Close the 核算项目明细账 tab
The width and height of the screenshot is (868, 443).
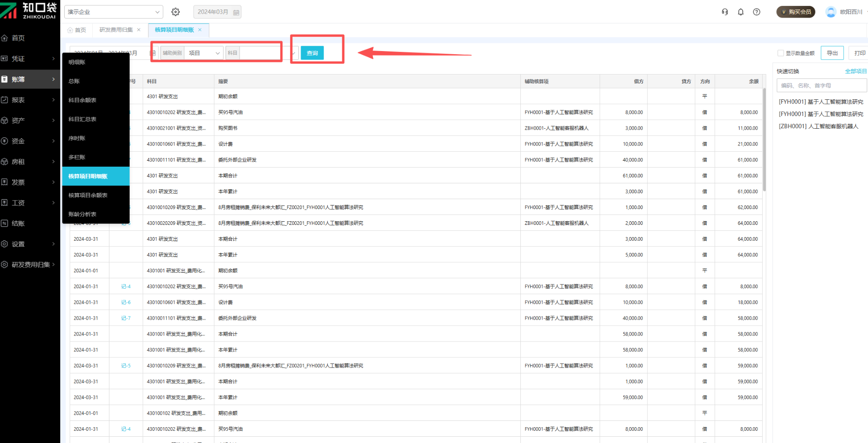[x=200, y=30]
